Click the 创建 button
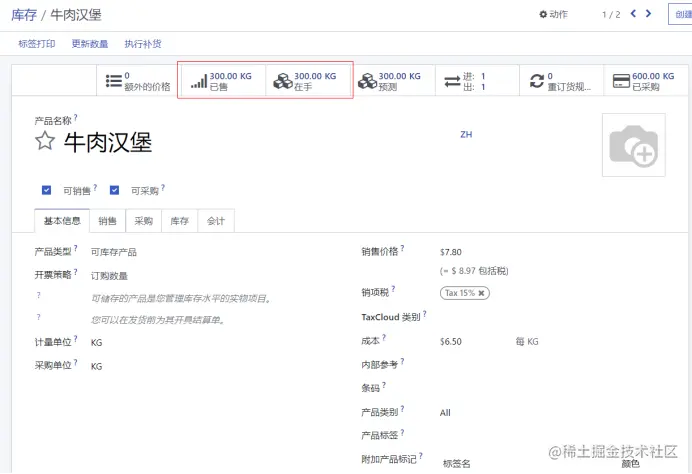This screenshot has height=474, width=692. point(681,14)
